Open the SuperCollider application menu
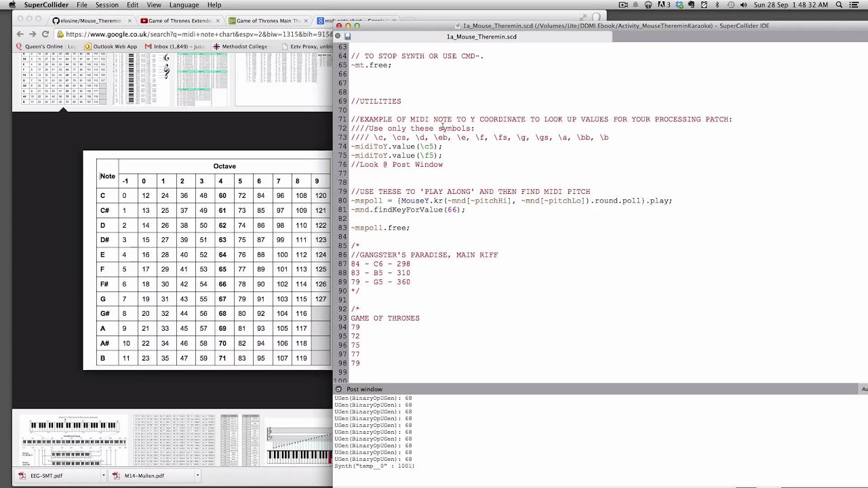This screenshot has width=868, height=488. tap(46, 5)
